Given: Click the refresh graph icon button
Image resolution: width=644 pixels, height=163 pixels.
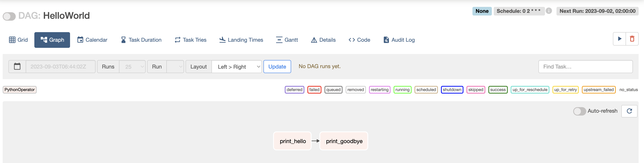Looking at the screenshot, I should tap(629, 111).
